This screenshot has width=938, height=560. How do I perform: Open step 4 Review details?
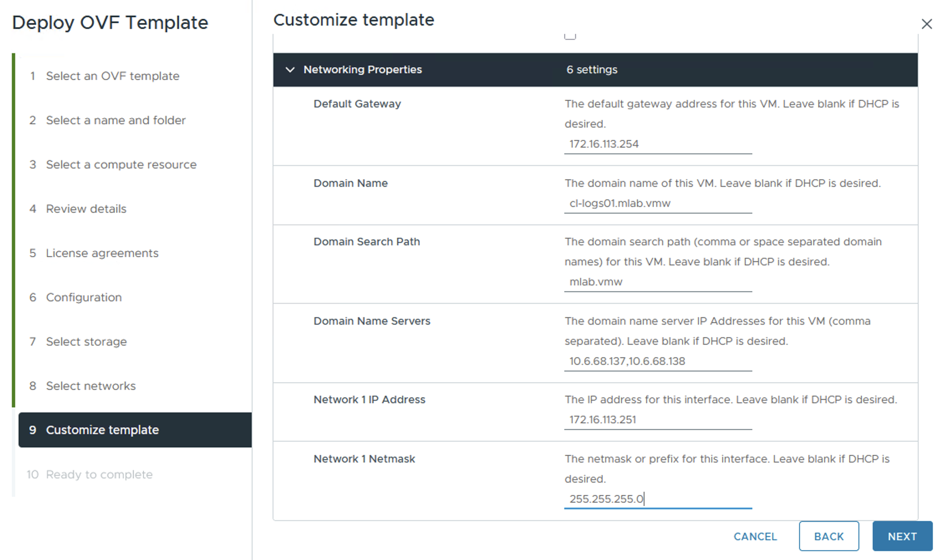[x=86, y=209]
